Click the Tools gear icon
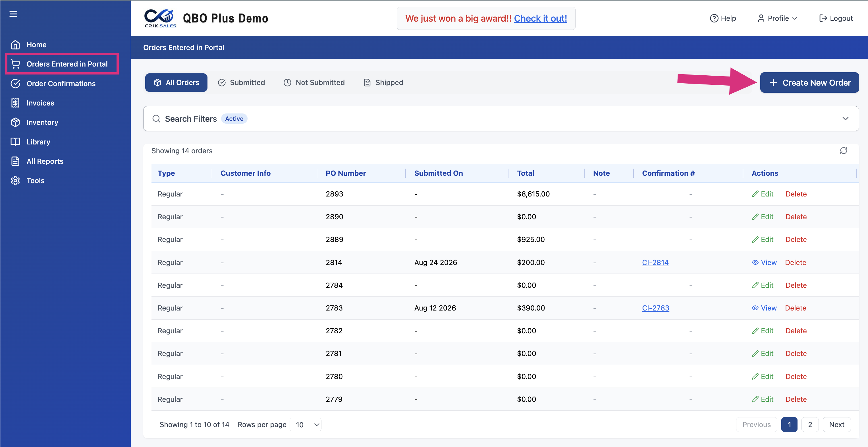868x447 pixels. point(15,181)
